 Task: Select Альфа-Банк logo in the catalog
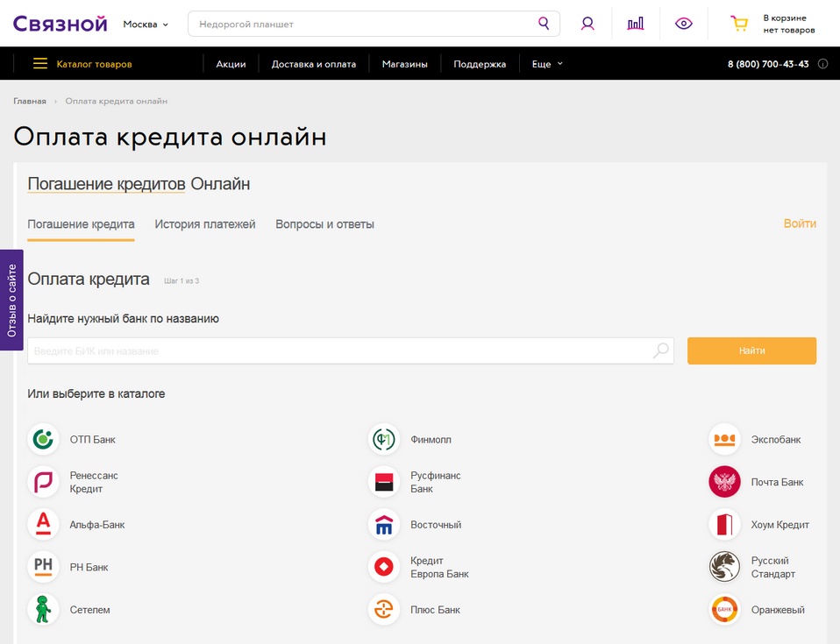point(43,524)
